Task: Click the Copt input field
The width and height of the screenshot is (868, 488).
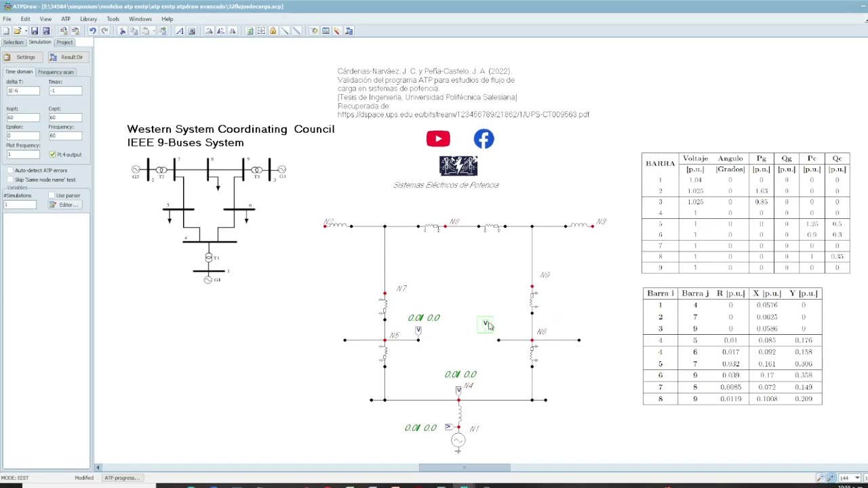Action: 64,117
